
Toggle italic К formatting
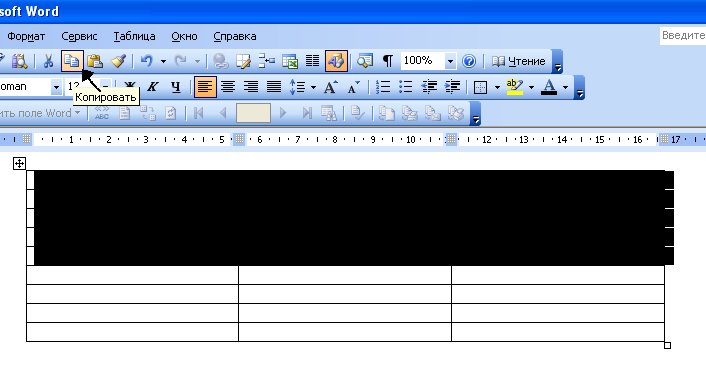tap(153, 87)
